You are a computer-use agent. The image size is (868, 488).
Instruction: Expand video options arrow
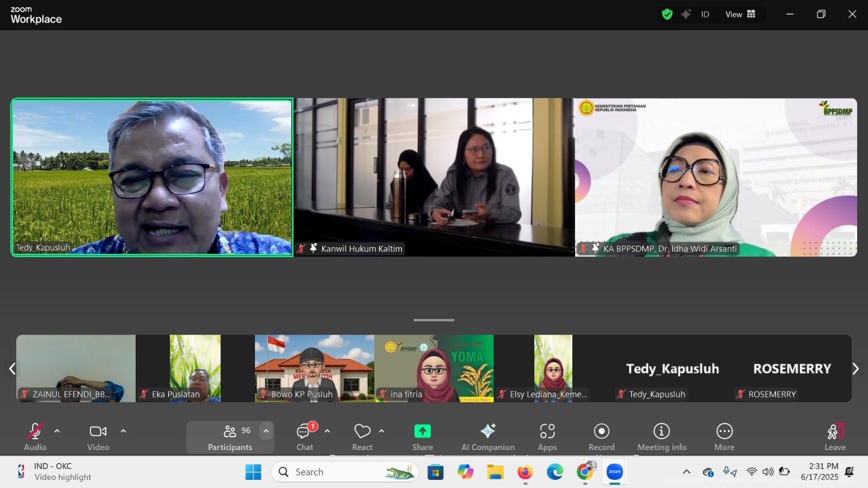coord(123,432)
